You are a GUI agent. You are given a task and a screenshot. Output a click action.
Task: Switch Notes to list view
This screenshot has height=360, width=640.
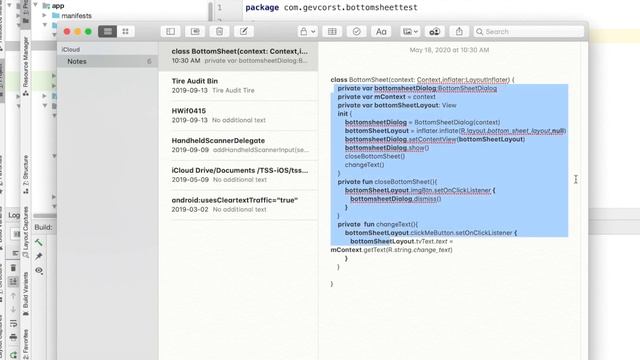(108, 31)
